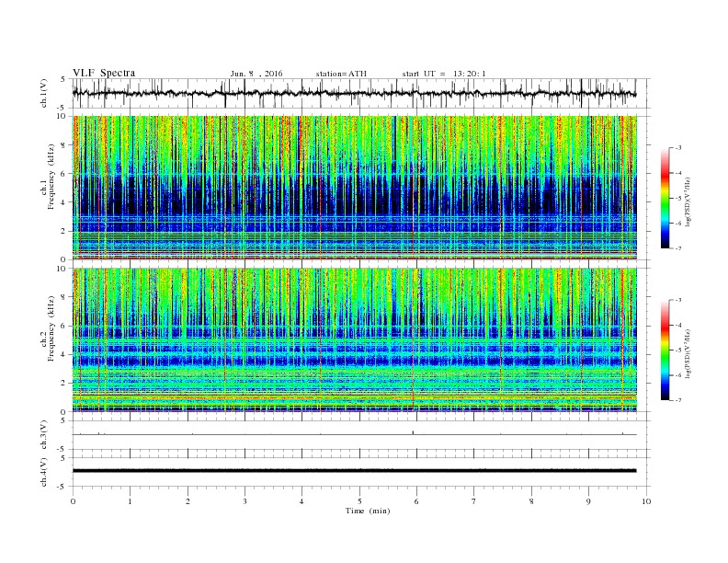Viewport: 728px width, 563px height.
Task: Click the ch.2 PSD color scale bar
Action: tap(665, 350)
